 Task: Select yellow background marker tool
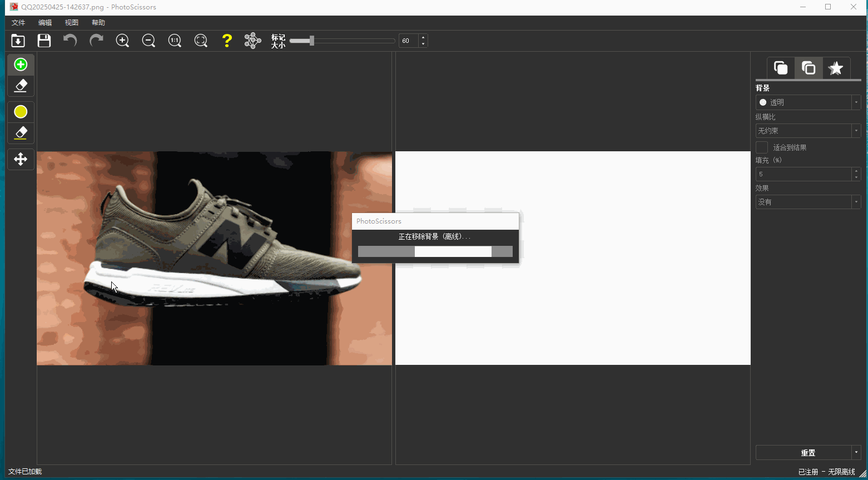coord(21,112)
